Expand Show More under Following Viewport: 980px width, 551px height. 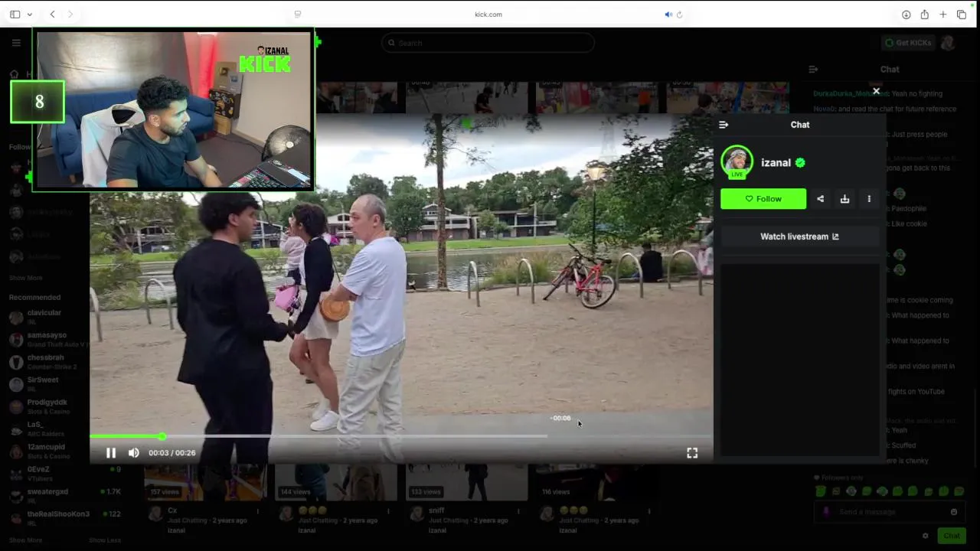[x=25, y=278]
